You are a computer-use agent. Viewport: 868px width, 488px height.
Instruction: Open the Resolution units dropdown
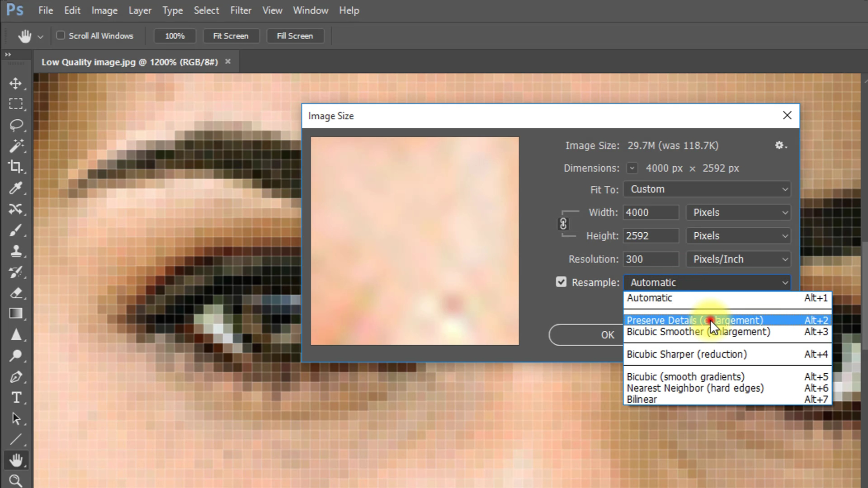pyautogui.click(x=738, y=259)
